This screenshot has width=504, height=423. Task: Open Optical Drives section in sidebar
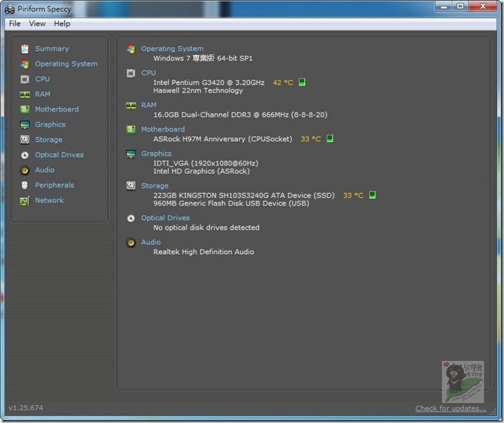[59, 155]
